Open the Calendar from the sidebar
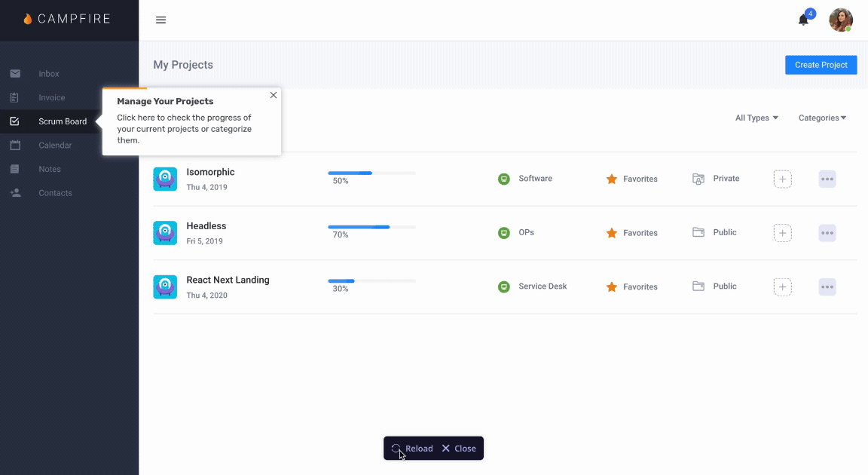The image size is (868, 475). (54, 145)
